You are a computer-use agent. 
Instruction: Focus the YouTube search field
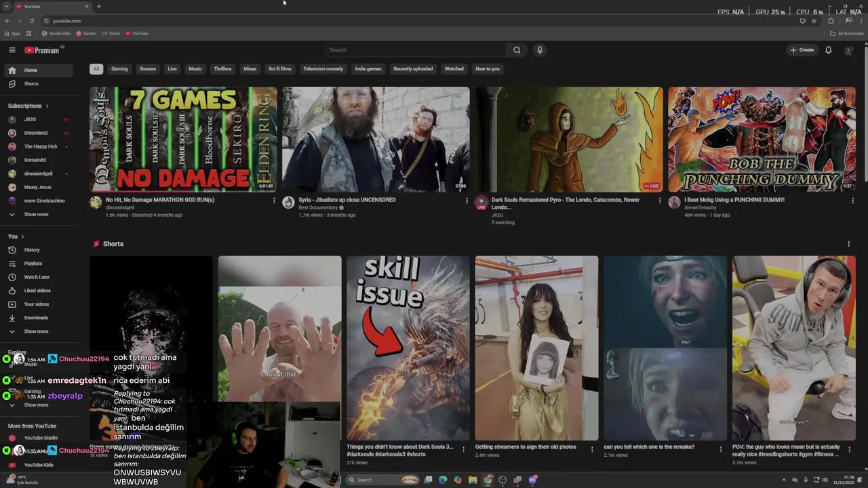pyautogui.click(x=415, y=50)
